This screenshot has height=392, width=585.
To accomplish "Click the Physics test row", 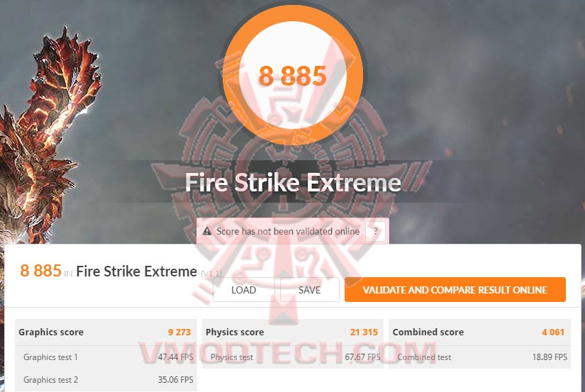I will pos(292,357).
